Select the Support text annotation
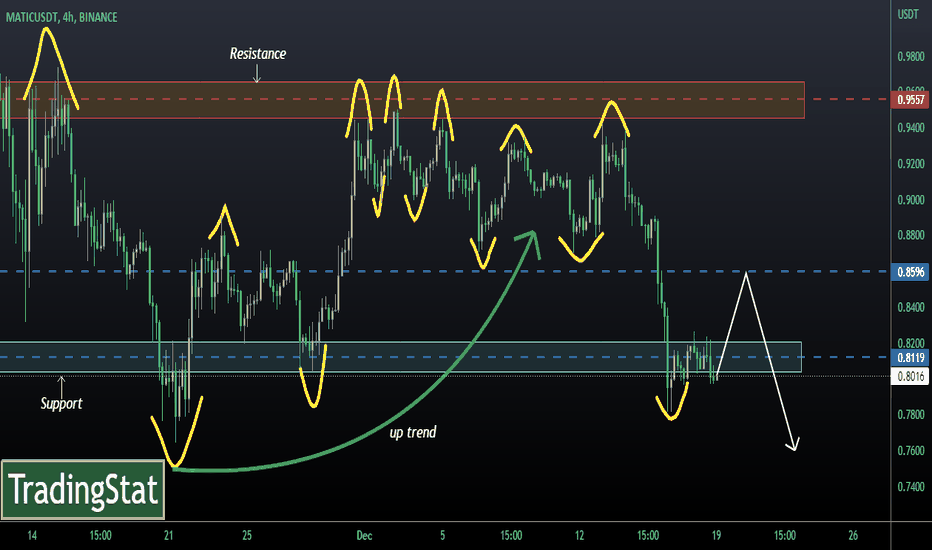 coord(61,403)
